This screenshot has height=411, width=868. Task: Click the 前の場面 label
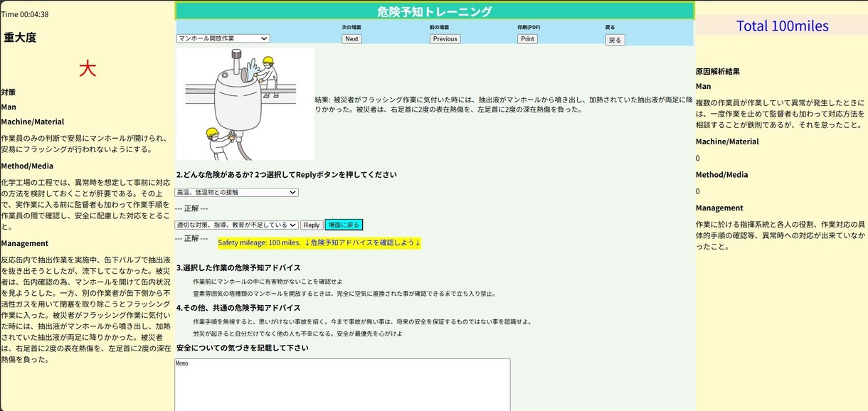tap(439, 27)
